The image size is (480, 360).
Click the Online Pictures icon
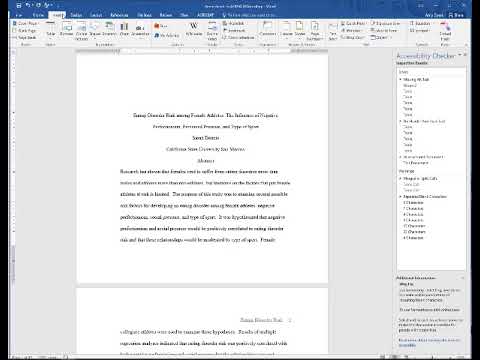coord(81,30)
